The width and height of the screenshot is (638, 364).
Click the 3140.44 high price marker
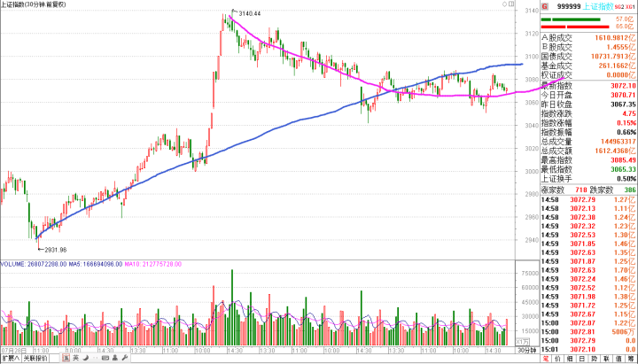tap(251, 13)
